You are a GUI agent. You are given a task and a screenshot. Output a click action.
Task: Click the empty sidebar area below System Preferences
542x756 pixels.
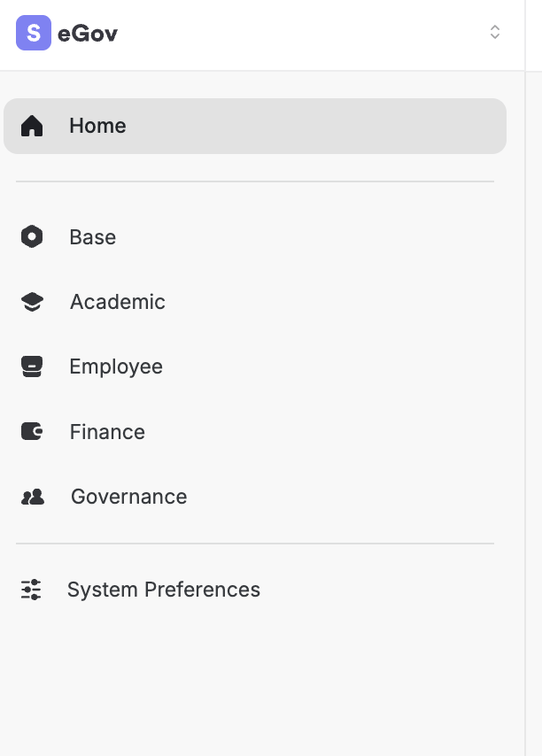pyautogui.click(x=257, y=682)
